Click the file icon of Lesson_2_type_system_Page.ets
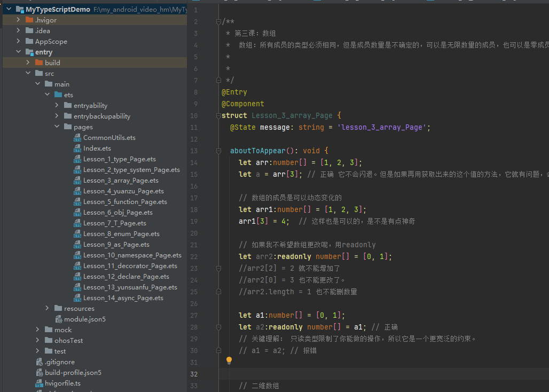The image size is (549, 392). (x=77, y=170)
